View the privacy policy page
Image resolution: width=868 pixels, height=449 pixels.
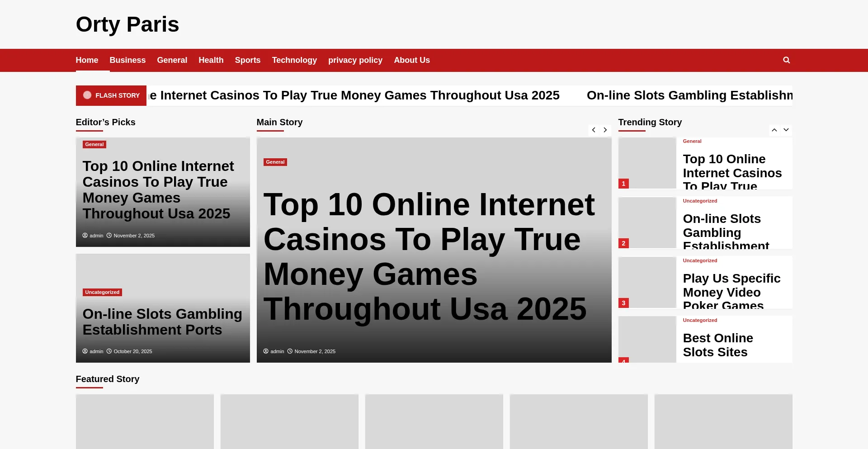coord(355,60)
